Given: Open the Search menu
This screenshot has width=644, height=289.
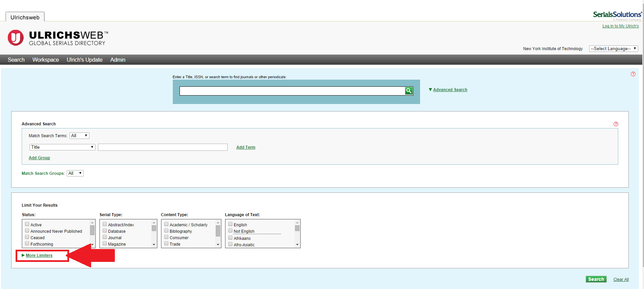Looking at the screenshot, I should click(x=16, y=60).
